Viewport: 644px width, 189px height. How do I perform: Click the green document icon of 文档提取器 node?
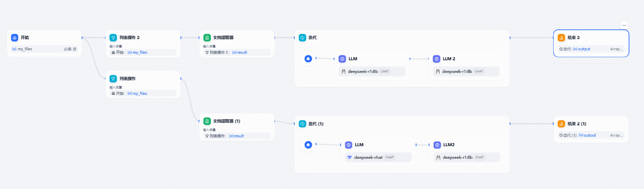pos(207,38)
